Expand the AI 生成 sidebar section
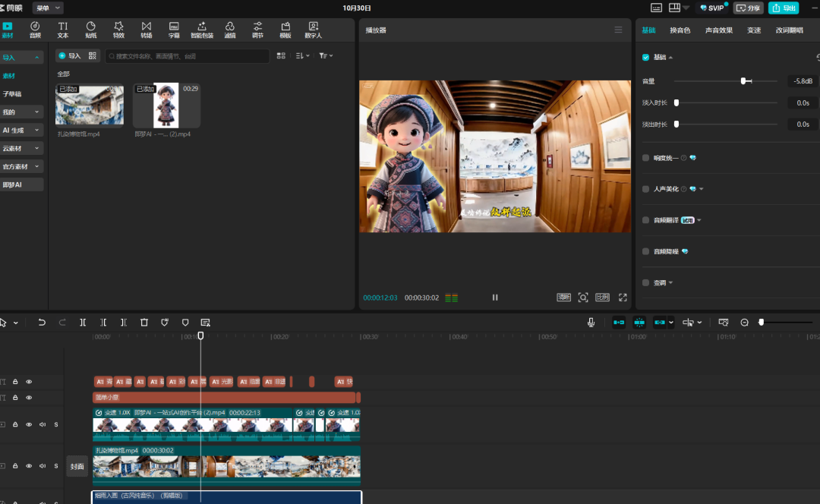Screen dimensions: 820x504 (21, 130)
